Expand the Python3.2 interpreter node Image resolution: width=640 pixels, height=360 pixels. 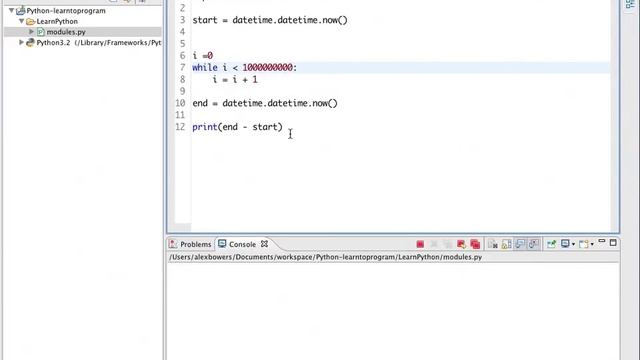point(21,42)
